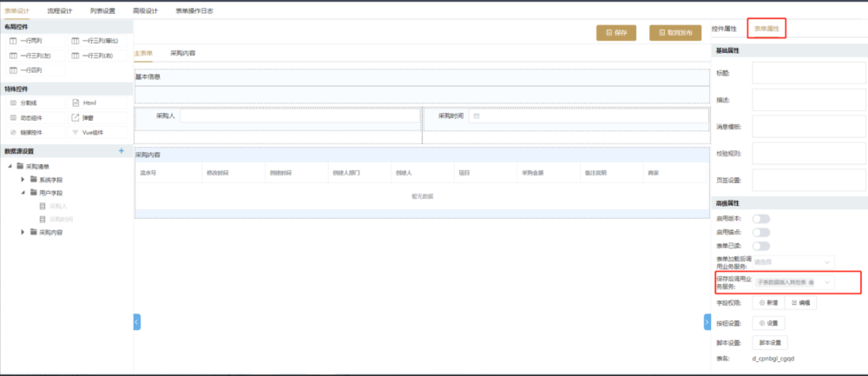Click the plus icon beside 数据源设置
The height and width of the screenshot is (376, 868).
(122, 151)
